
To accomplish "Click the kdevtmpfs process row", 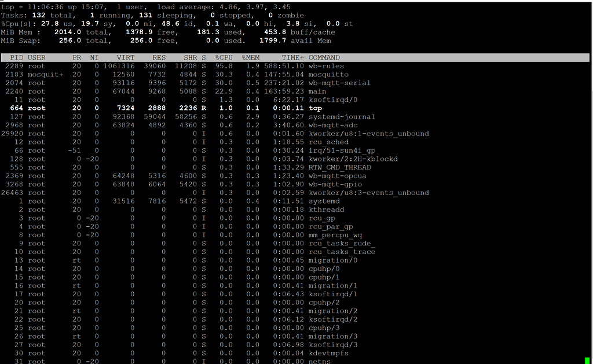I will (328, 353).
